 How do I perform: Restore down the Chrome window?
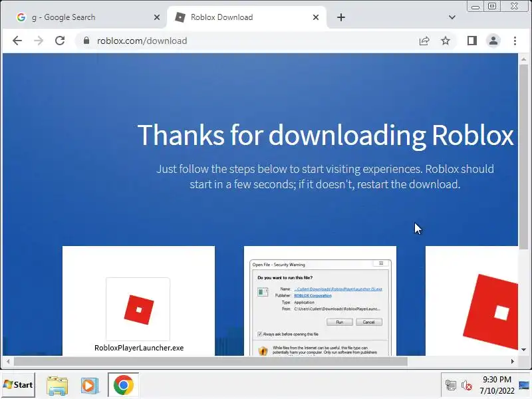[x=492, y=7]
